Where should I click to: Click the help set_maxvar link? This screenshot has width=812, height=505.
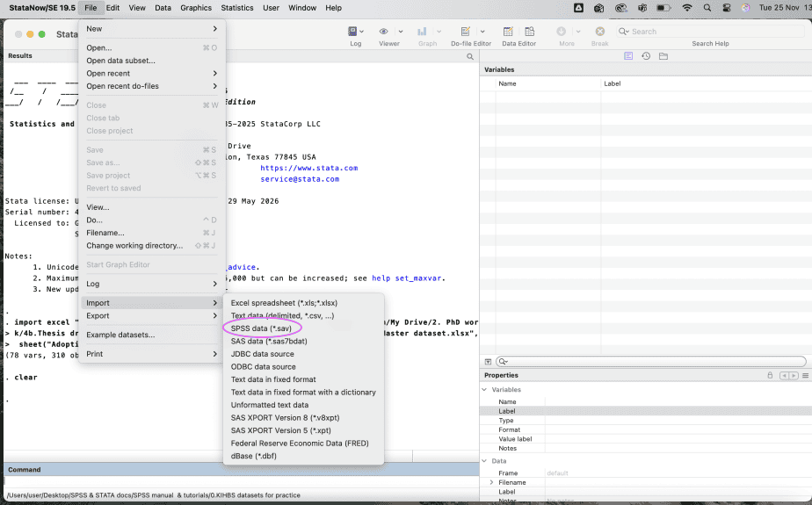pos(408,278)
